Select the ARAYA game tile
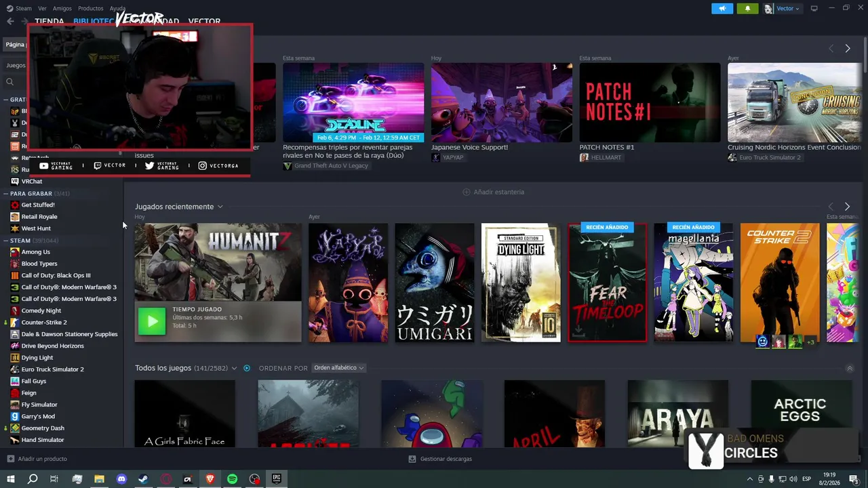Image resolution: width=868 pixels, height=488 pixels. click(x=678, y=413)
